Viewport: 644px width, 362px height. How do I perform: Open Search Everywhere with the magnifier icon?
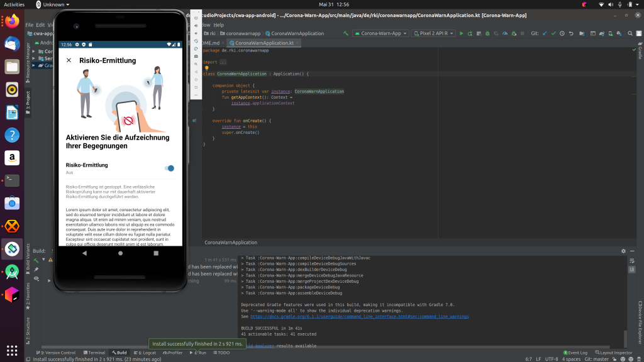(630, 32)
